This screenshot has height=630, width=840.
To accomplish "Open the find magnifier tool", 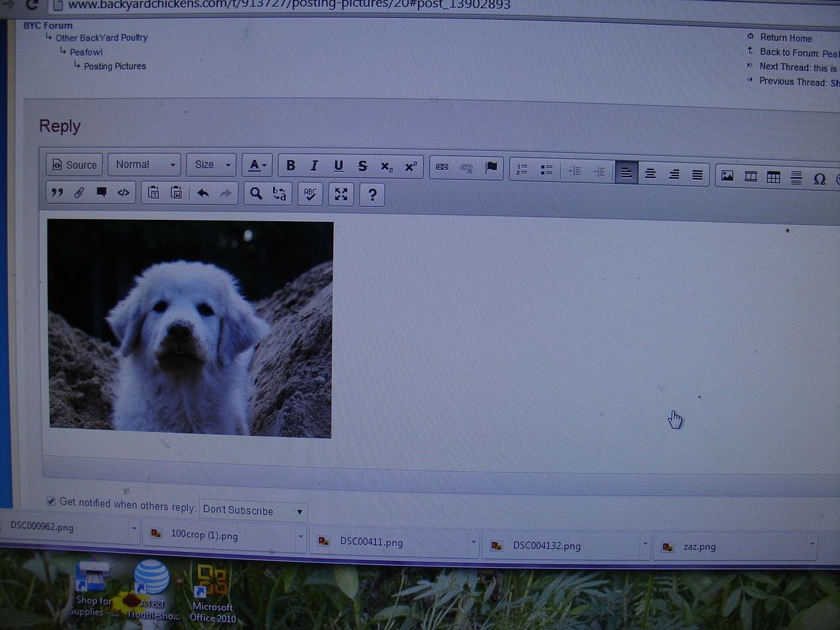I will pos(256,194).
